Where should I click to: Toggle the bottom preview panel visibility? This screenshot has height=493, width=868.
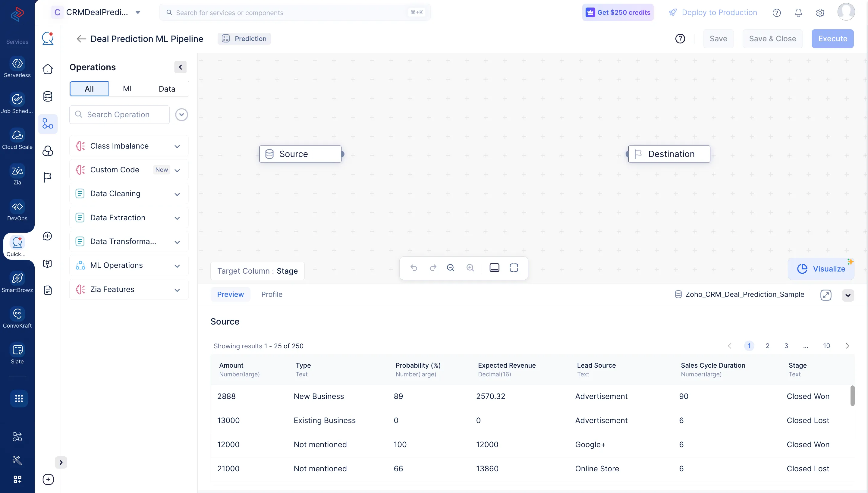coord(494,268)
